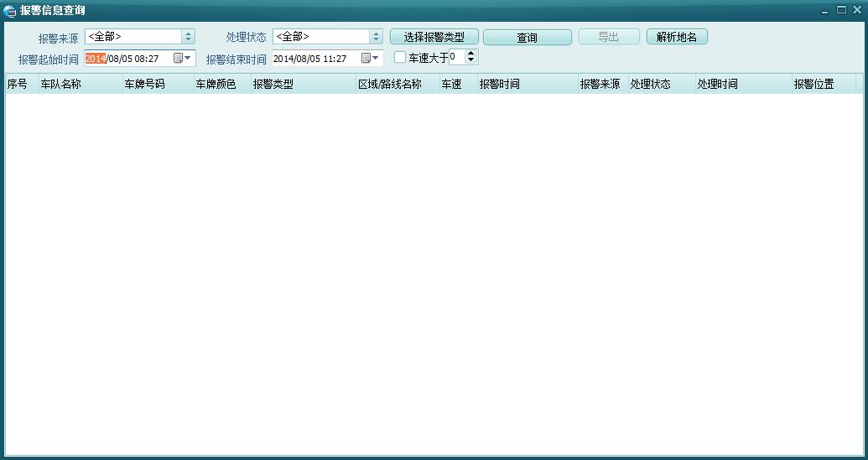Click the 查询 button
Viewport: 868px width, 460px height.
[x=527, y=38]
